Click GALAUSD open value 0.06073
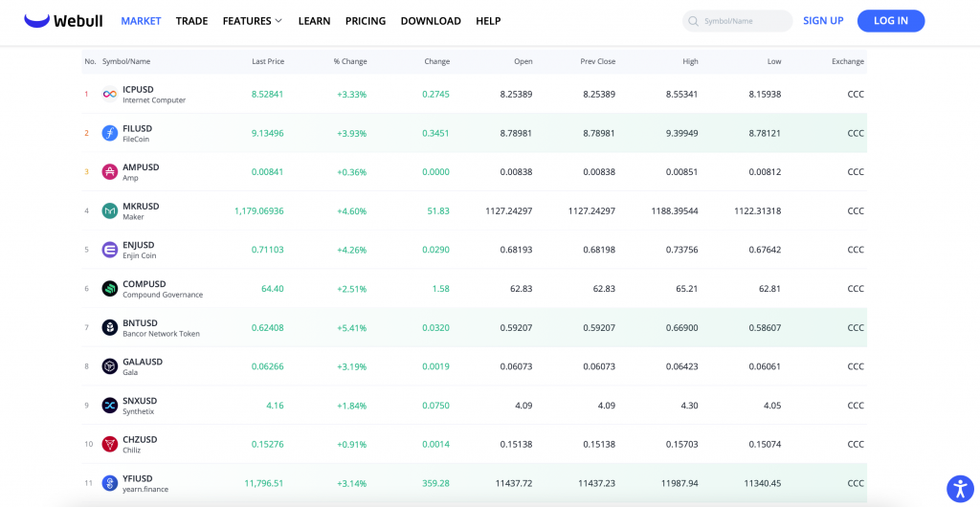The width and height of the screenshot is (980, 507). click(x=516, y=366)
